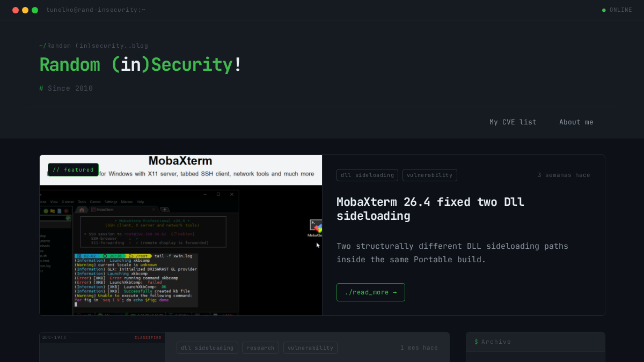Open the DOC-1933 CLASSIFIED post thumbnail
The width and height of the screenshot is (644, 362).
[x=102, y=347]
